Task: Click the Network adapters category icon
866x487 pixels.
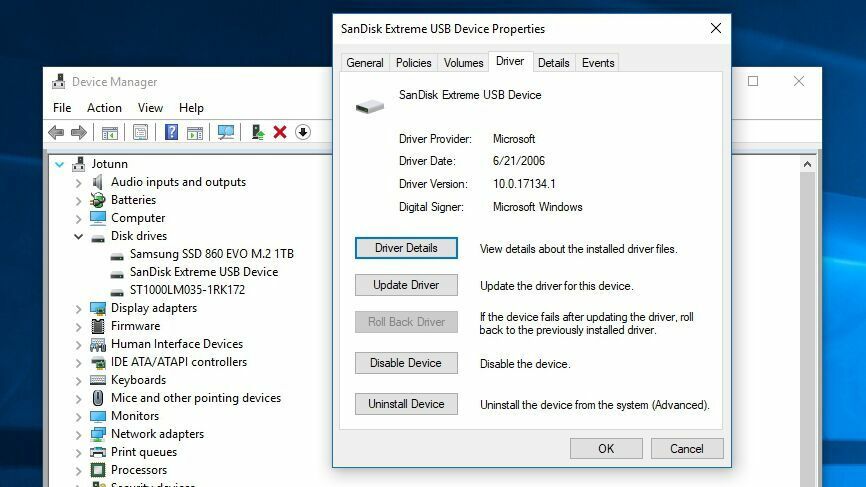Action: point(98,434)
